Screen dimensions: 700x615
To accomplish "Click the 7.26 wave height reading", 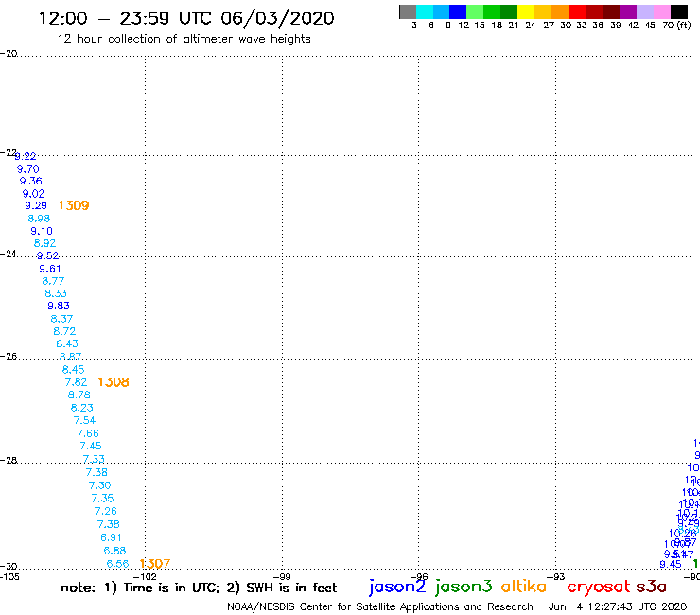I will 105,511.
